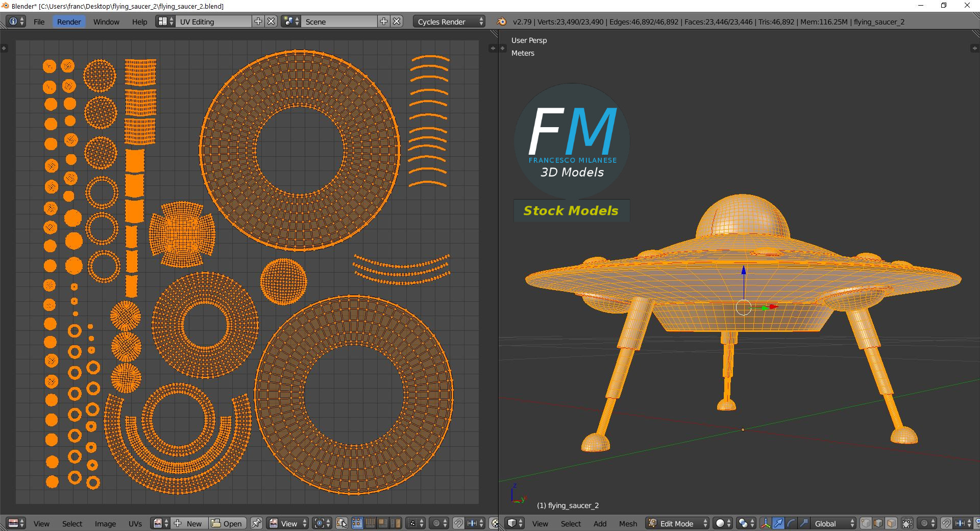Click the translate manipulator arrow icon

(x=778, y=523)
